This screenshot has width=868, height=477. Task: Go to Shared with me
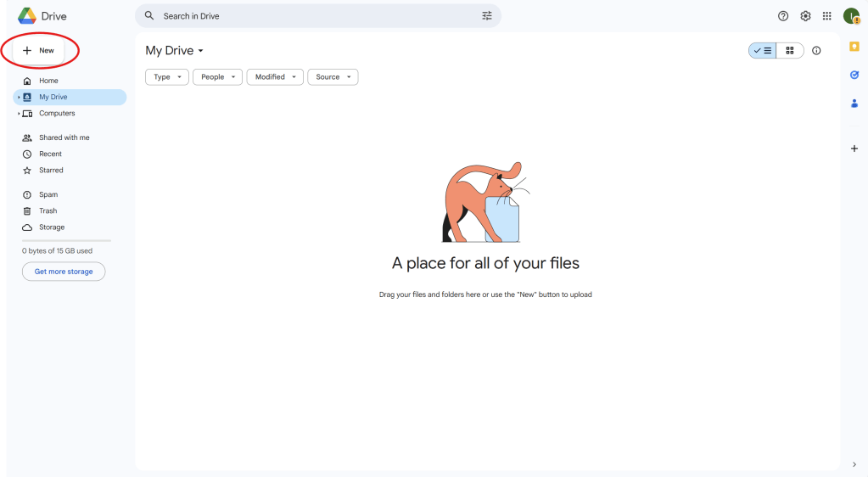[64, 137]
